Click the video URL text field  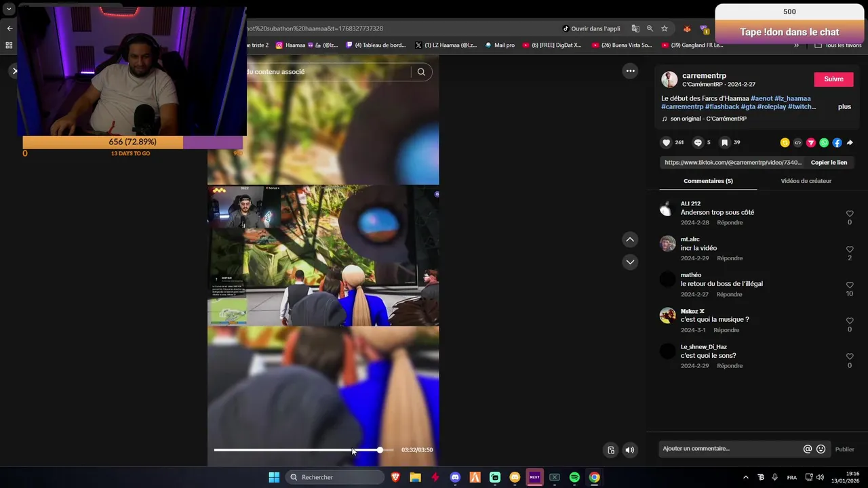[733, 163]
